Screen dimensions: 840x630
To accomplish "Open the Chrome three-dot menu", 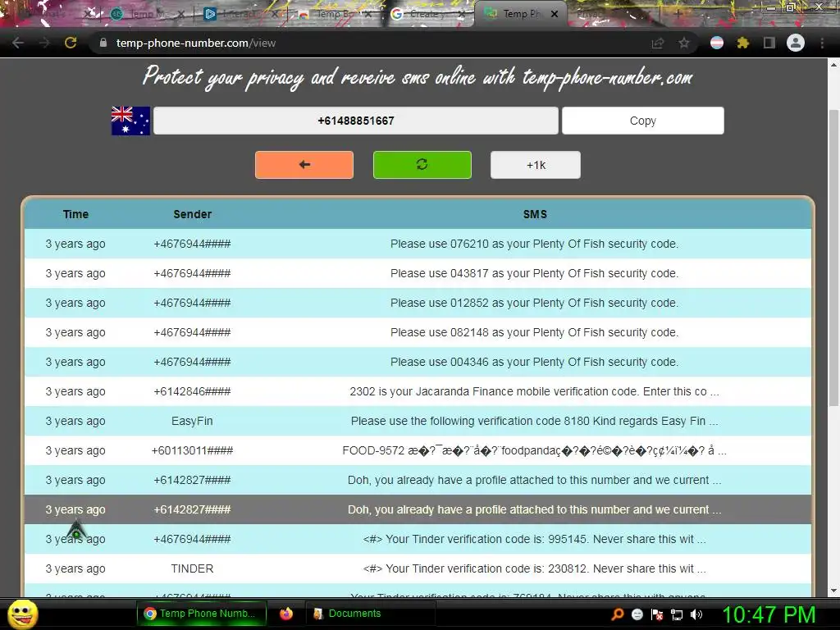I will [x=822, y=43].
